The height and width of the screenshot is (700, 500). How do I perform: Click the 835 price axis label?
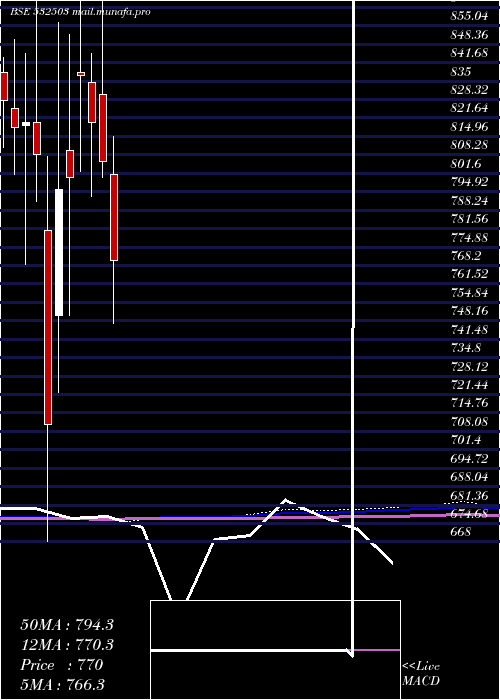point(461,71)
